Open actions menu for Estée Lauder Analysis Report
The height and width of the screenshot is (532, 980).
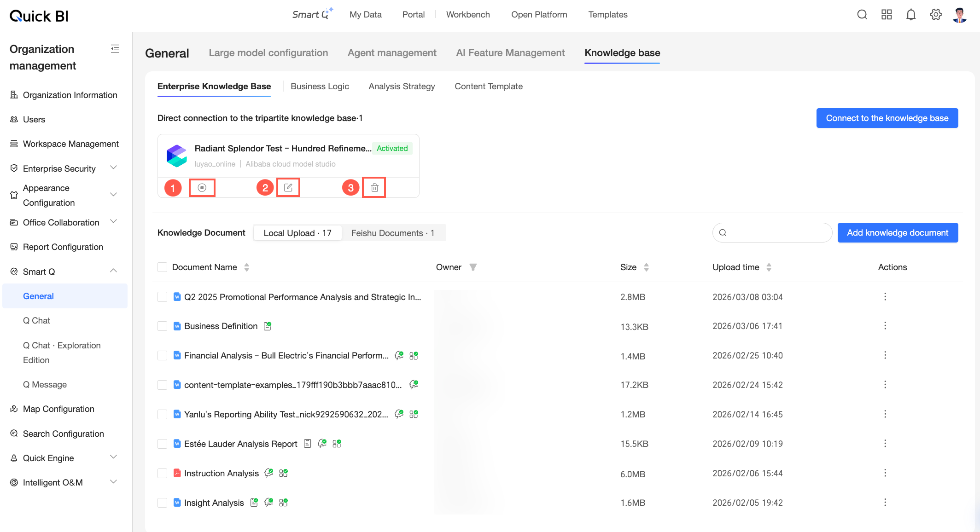[x=885, y=444]
